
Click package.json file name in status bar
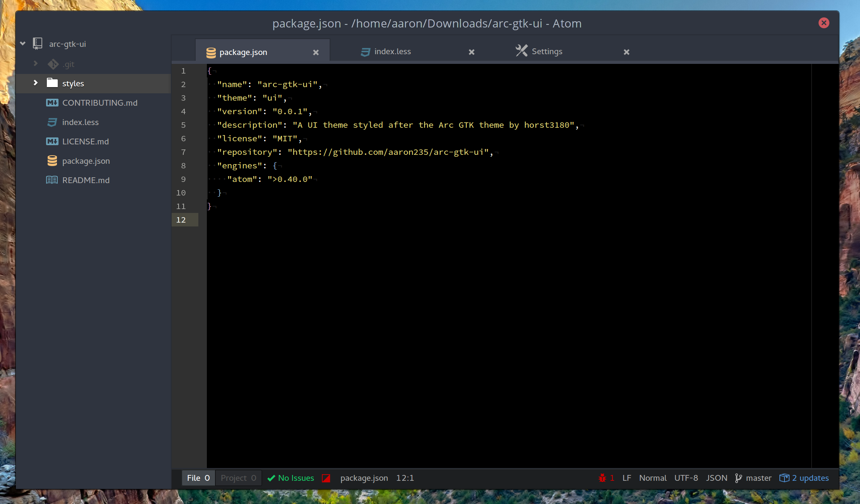(364, 478)
